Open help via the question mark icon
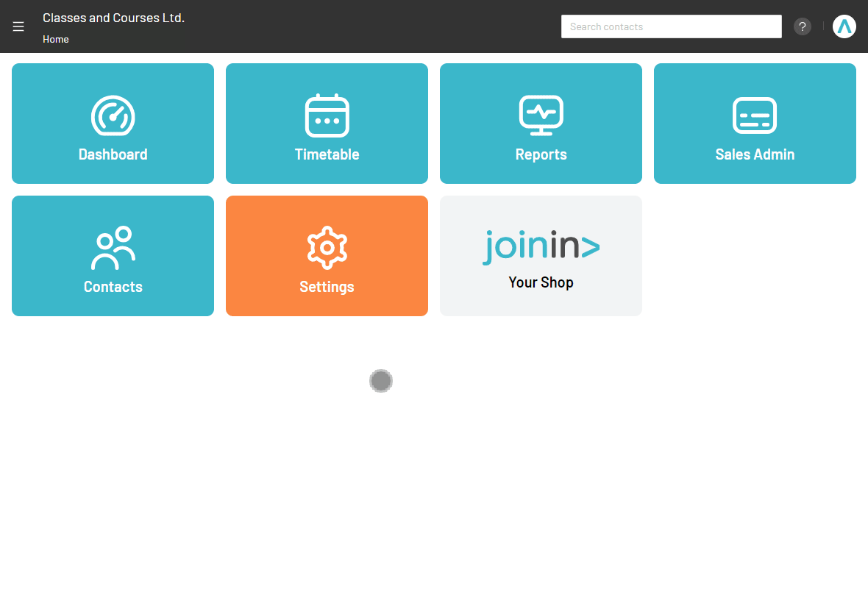 [802, 26]
